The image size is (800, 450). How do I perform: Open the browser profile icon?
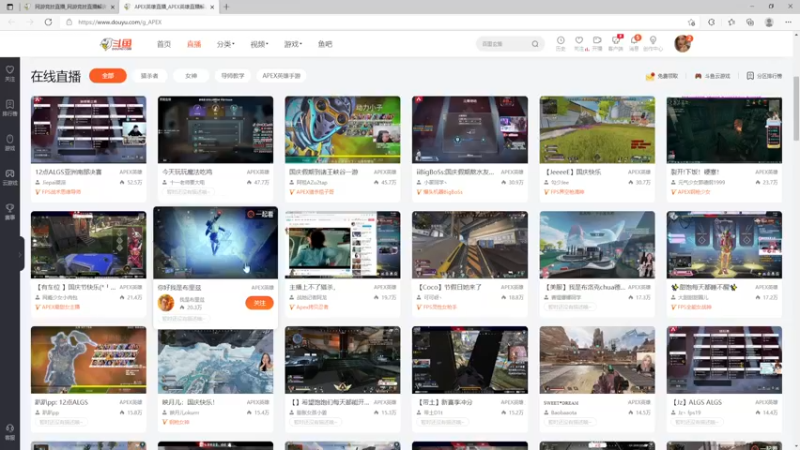(769, 22)
